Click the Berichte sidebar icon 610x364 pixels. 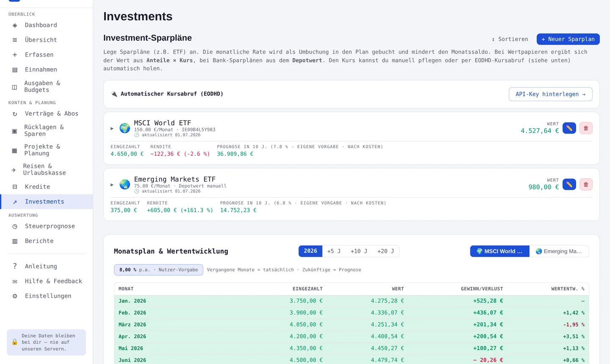pyautogui.click(x=15, y=241)
